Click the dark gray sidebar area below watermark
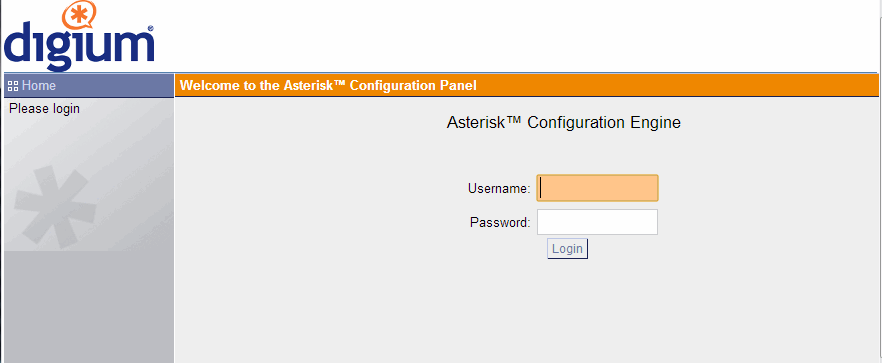The height and width of the screenshot is (363, 882). (89, 307)
